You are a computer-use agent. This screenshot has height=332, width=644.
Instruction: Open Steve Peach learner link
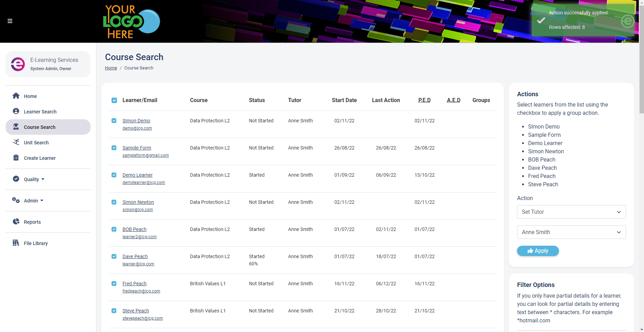[136, 311]
